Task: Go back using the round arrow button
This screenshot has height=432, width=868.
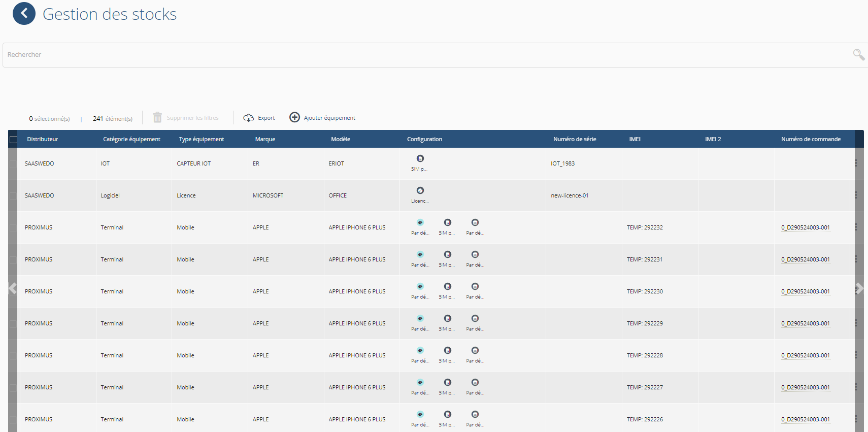Action: pyautogui.click(x=24, y=14)
